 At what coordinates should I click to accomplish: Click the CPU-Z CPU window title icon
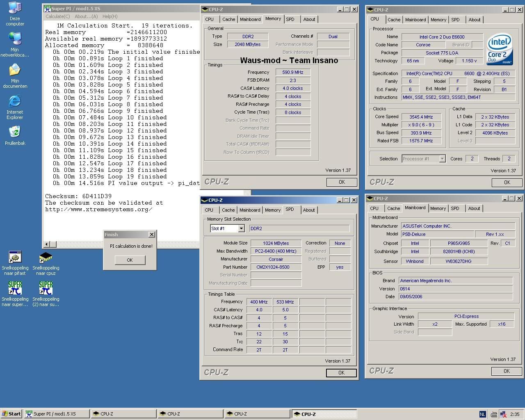pos(370,9)
